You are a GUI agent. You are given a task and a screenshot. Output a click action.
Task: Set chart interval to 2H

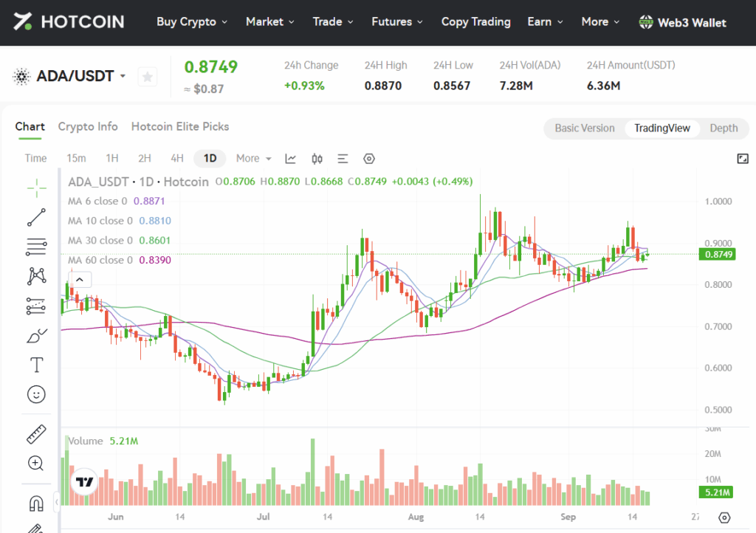pos(145,159)
